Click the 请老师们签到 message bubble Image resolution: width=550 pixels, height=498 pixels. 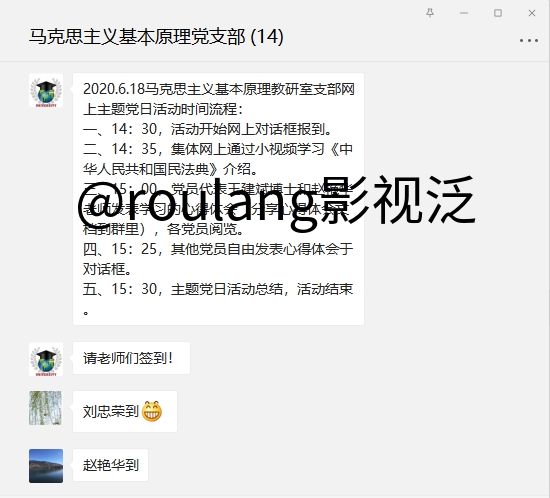[x=131, y=358]
